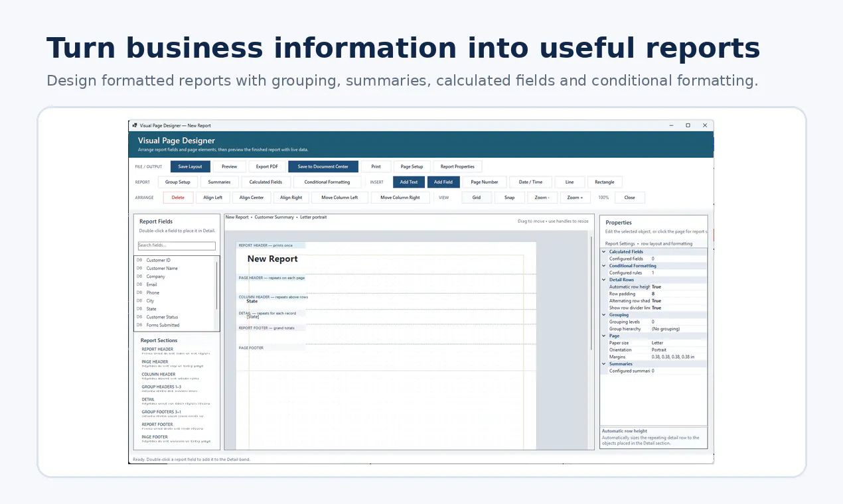Image resolution: width=843 pixels, height=504 pixels.
Task: Click Align Right
Action: point(291,198)
